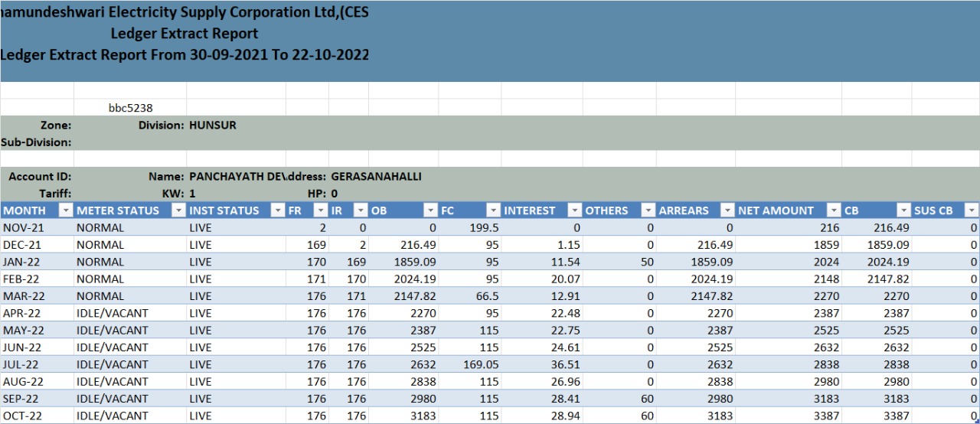Select the NOV-21 month cell
The width and height of the screenshot is (980, 424).
click(37, 228)
